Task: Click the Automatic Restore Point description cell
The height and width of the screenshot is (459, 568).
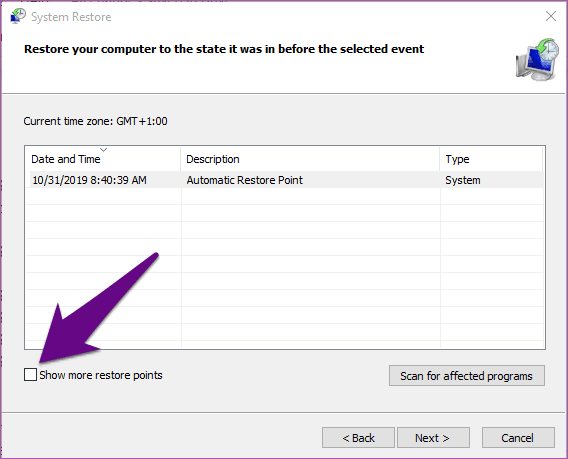Action: (245, 180)
